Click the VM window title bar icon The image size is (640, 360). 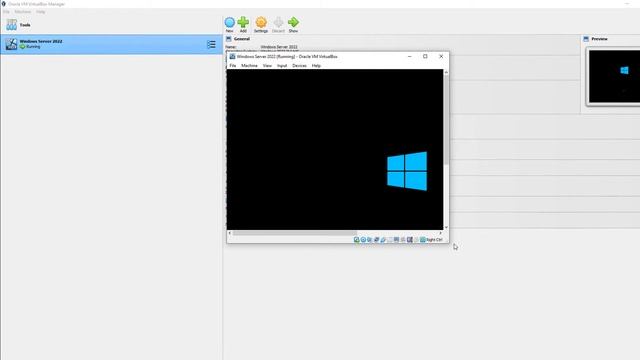(x=232, y=56)
